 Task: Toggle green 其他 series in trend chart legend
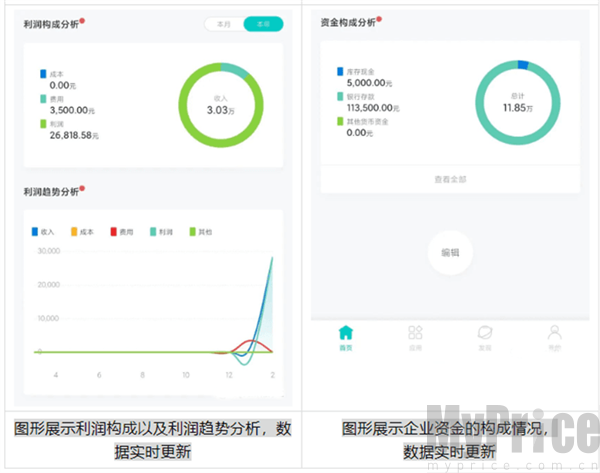point(201,232)
